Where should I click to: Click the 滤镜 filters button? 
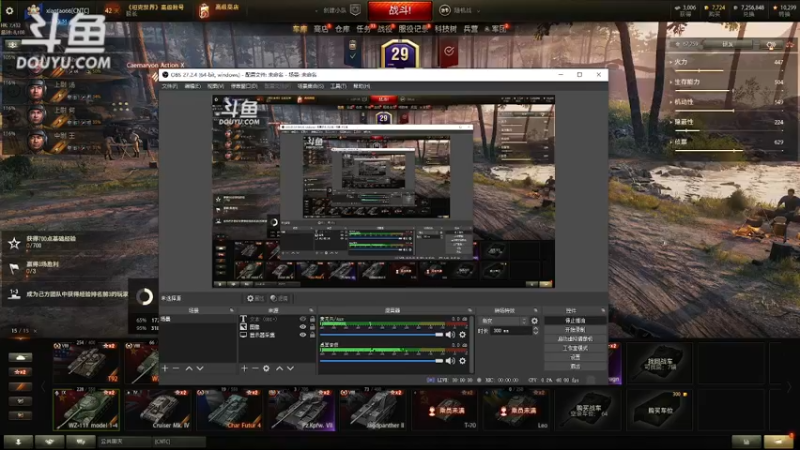tap(280, 298)
